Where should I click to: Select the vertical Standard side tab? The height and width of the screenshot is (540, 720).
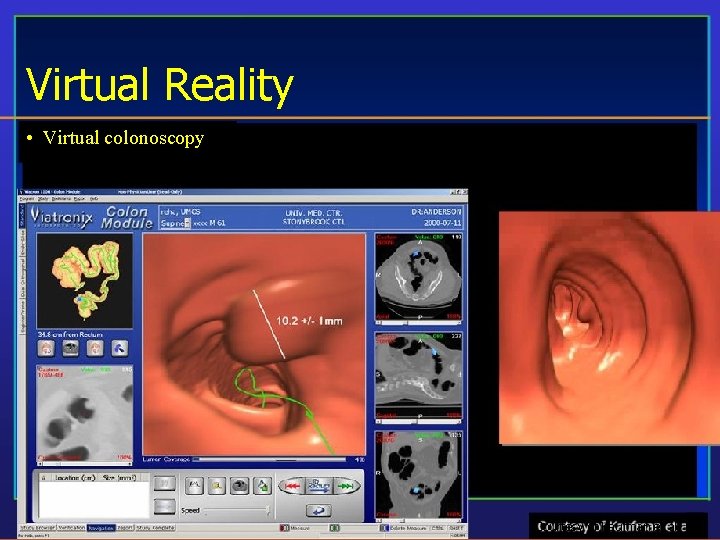tap(22, 216)
